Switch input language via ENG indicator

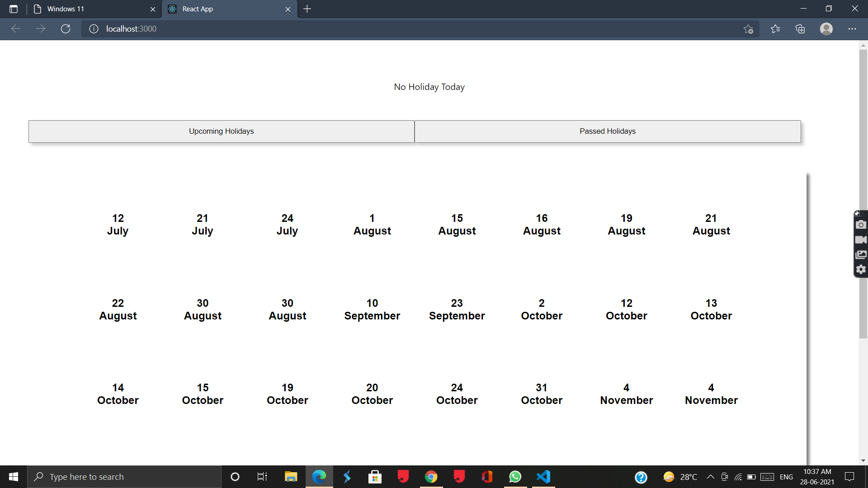(787, 477)
